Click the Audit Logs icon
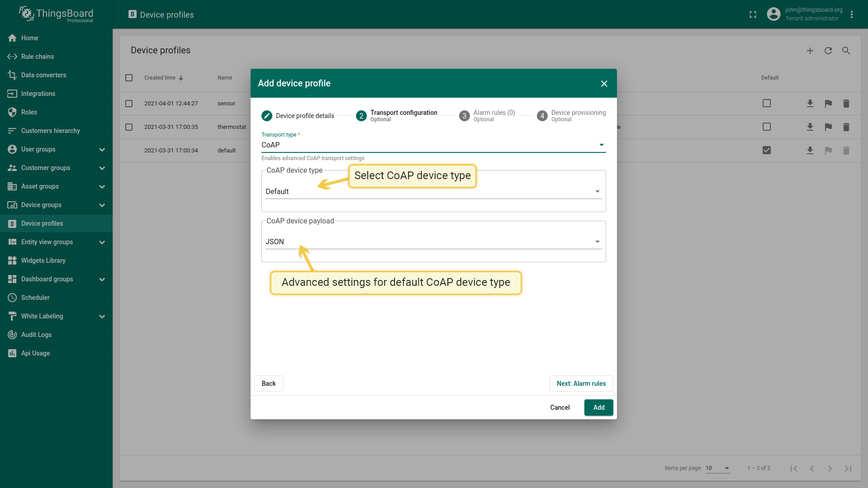The width and height of the screenshot is (868, 488). pyautogui.click(x=12, y=335)
